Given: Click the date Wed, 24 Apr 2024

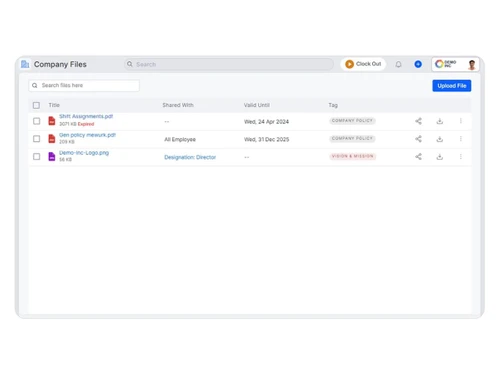Looking at the screenshot, I should [x=266, y=122].
